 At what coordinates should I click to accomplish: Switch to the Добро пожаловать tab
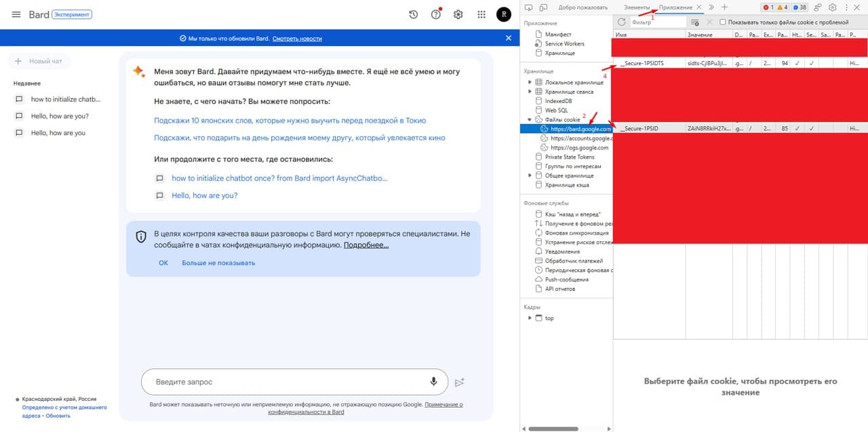[583, 7]
